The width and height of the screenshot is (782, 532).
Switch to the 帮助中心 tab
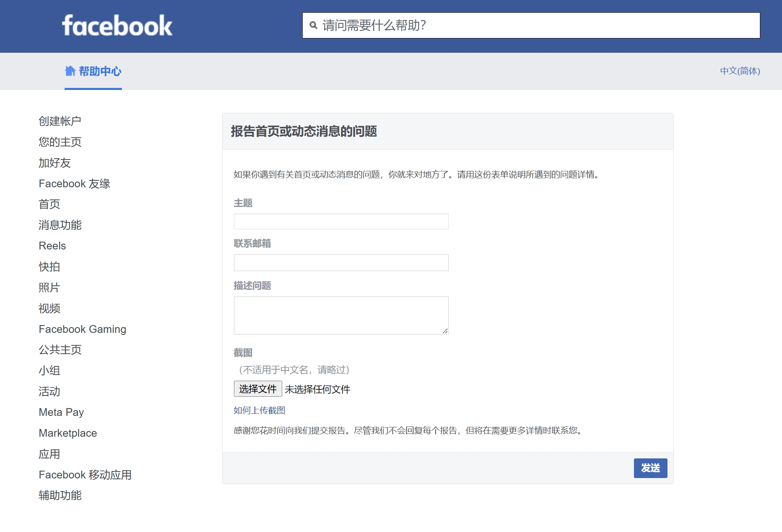(x=100, y=71)
